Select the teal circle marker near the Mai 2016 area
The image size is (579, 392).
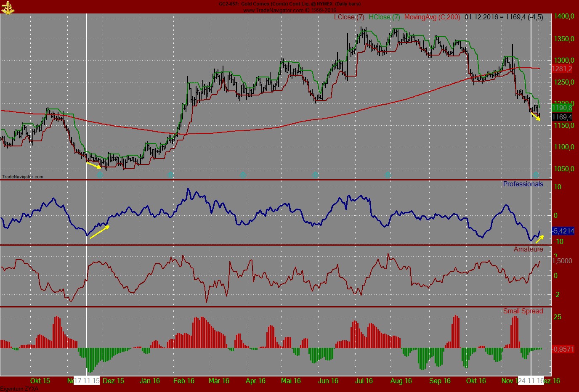[x=316, y=174]
